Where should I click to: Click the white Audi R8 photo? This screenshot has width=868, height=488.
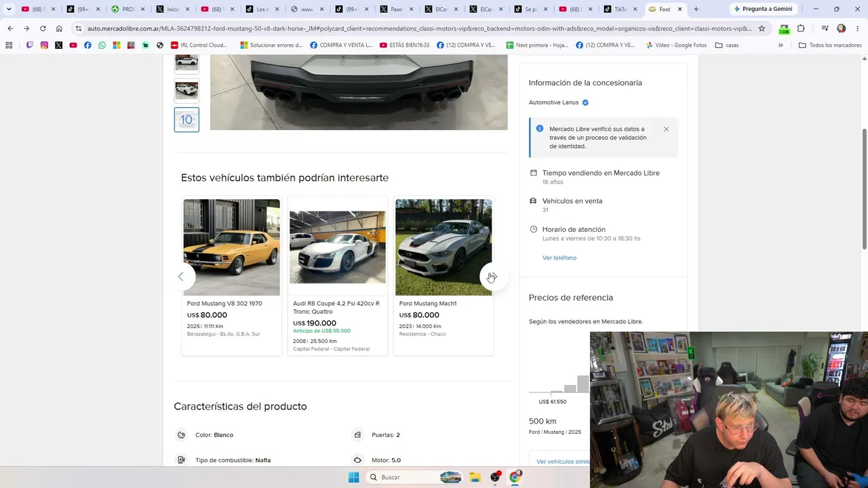coord(338,247)
